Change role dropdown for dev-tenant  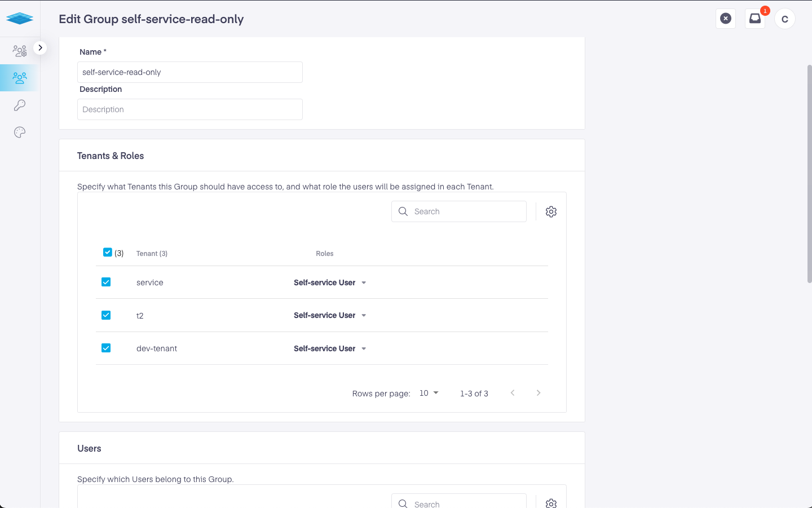[x=330, y=348]
